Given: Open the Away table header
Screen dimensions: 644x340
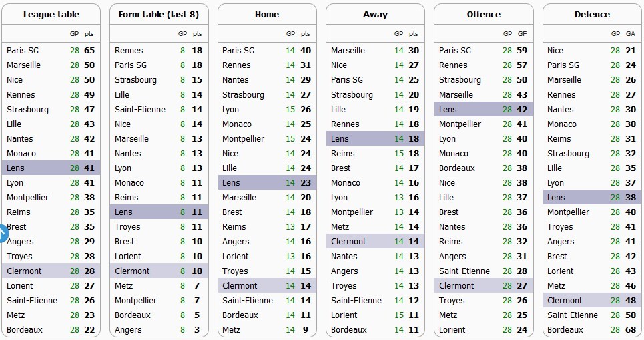Looking at the screenshot, I should tap(375, 14).
